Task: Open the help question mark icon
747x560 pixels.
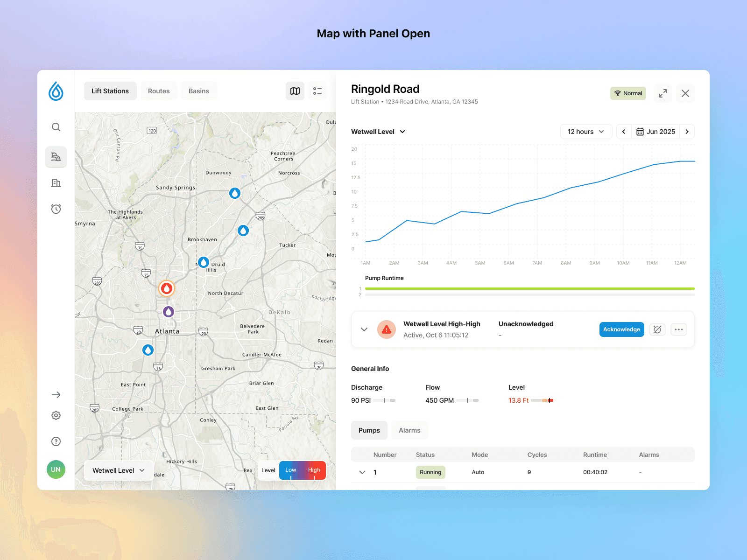Action: (56, 441)
